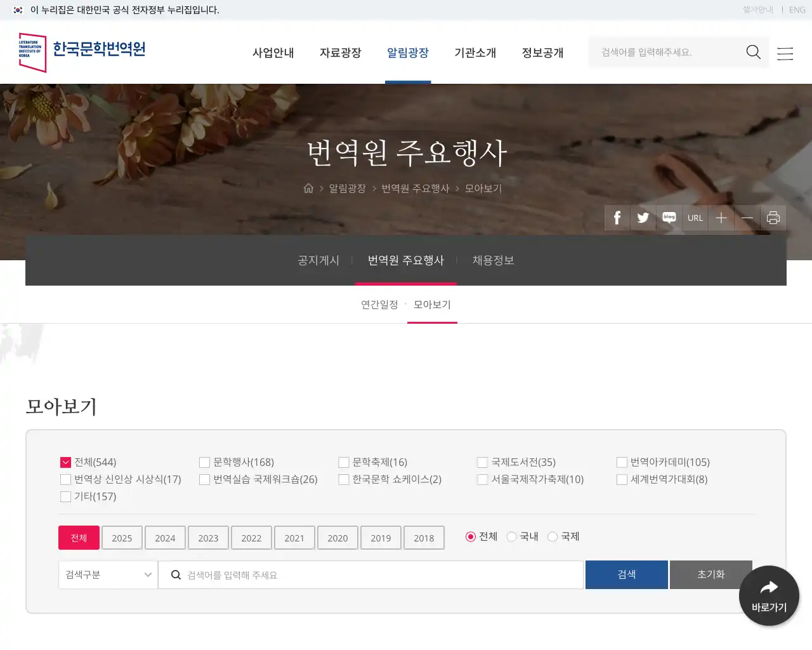Check the 문학행사(168) checkbox
This screenshot has height=650, width=812.
(x=204, y=462)
